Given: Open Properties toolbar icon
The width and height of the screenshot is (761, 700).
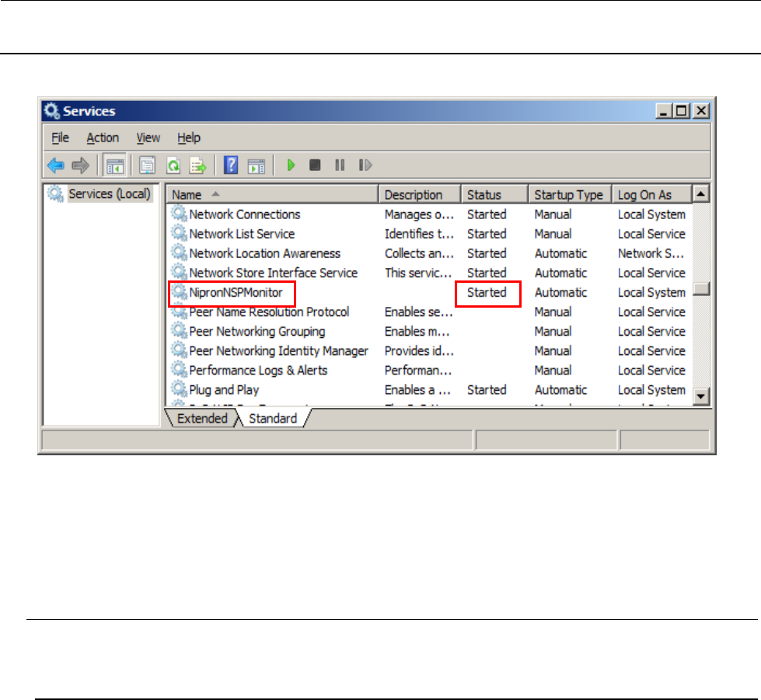Looking at the screenshot, I should tap(147, 165).
